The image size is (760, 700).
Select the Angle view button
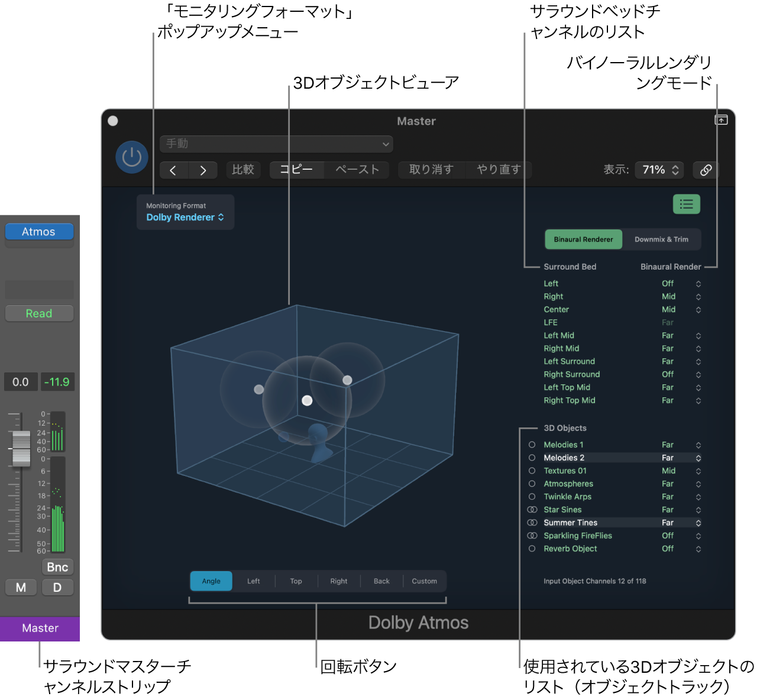[x=211, y=581]
